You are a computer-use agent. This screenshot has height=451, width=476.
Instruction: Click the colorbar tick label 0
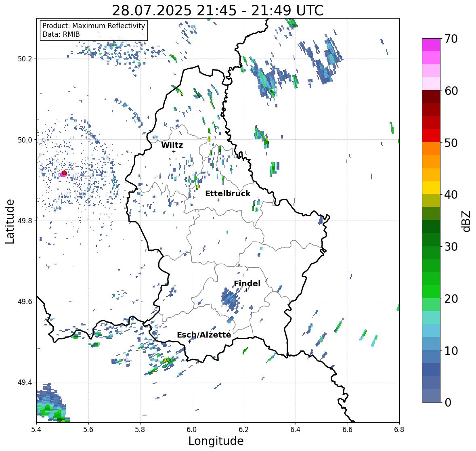pos(448,403)
